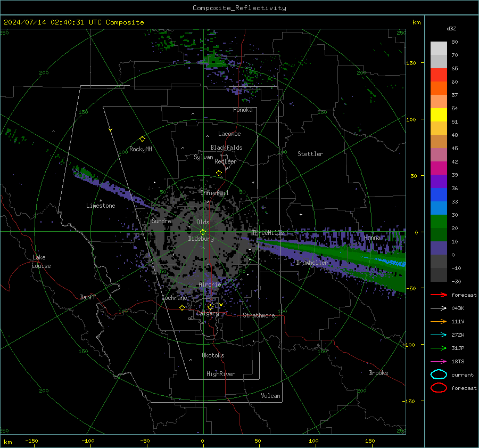Image resolution: width=479 pixels, height=448 pixels.
Task: Click the Drumheller city label
Action: pos(312,263)
